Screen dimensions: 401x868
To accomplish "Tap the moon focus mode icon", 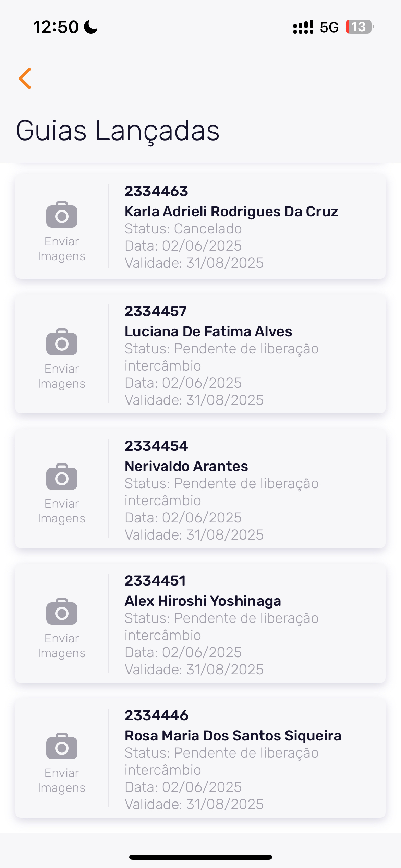I will click(x=91, y=27).
